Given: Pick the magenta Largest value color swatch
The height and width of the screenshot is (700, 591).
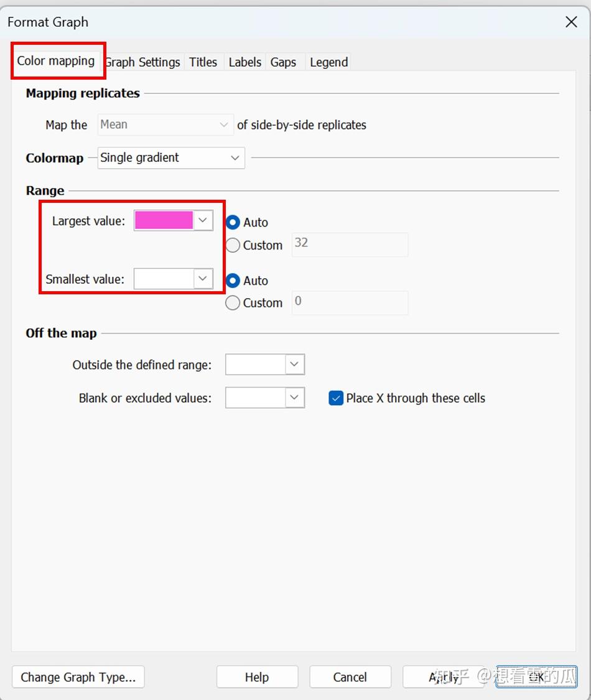Looking at the screenshot, I should pyautogui.click(x=173, y=220).
